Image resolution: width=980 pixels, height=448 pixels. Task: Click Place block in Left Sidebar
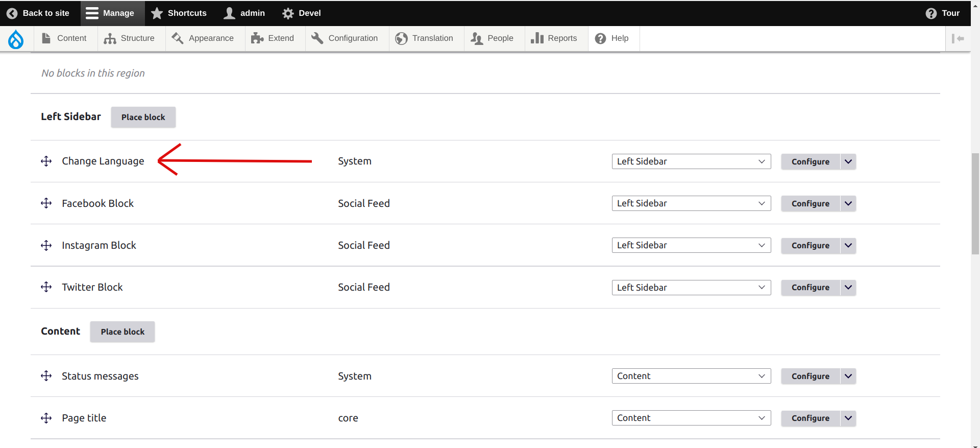tap(143, 117)
